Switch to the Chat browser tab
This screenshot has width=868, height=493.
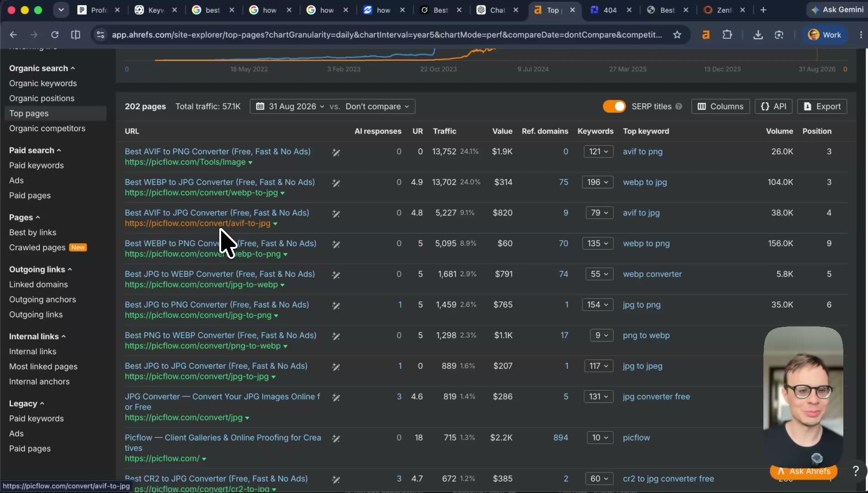click(x=497, y=10)
